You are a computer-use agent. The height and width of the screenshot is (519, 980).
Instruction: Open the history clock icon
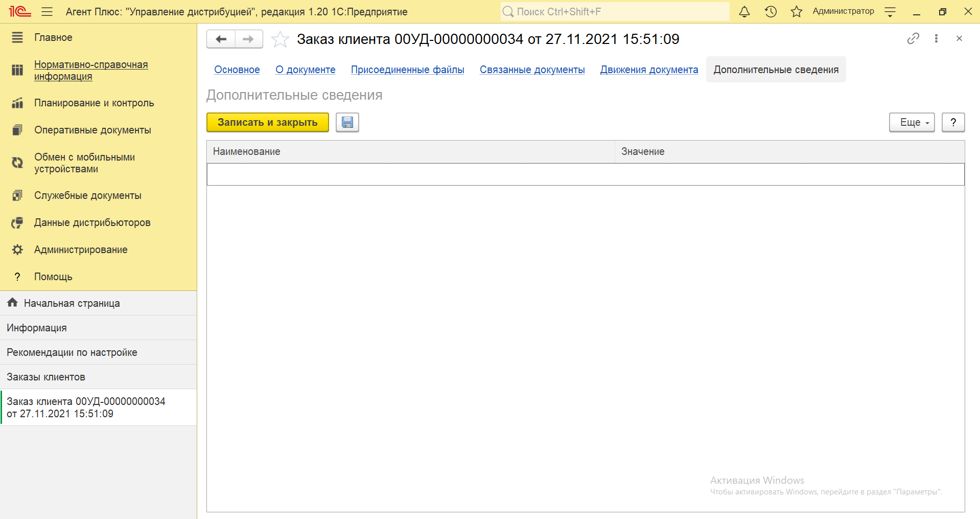[771, 11]
